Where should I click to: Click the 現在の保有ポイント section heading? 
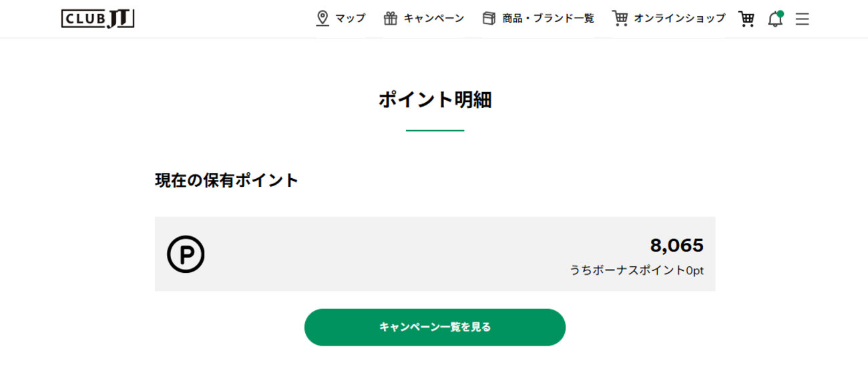(226, 180)
